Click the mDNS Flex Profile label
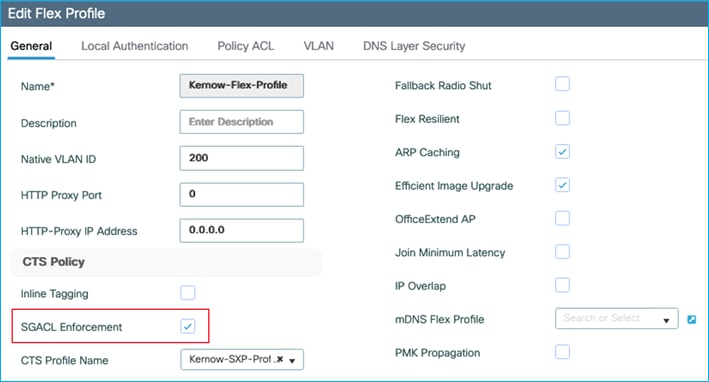709x382 pixels. tap(440, 320)
